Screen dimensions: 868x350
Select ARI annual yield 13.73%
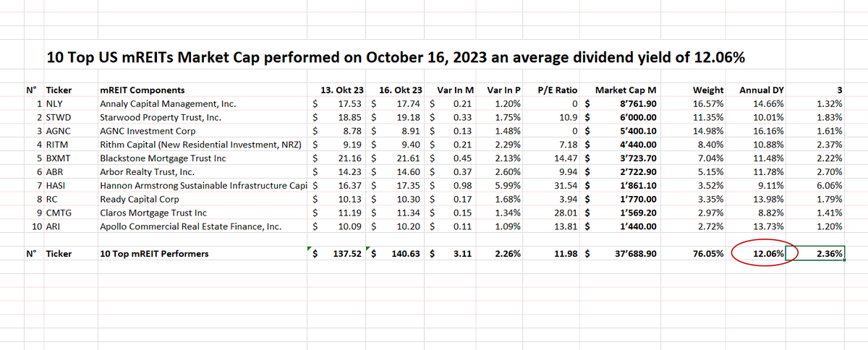tap(769, 227)
